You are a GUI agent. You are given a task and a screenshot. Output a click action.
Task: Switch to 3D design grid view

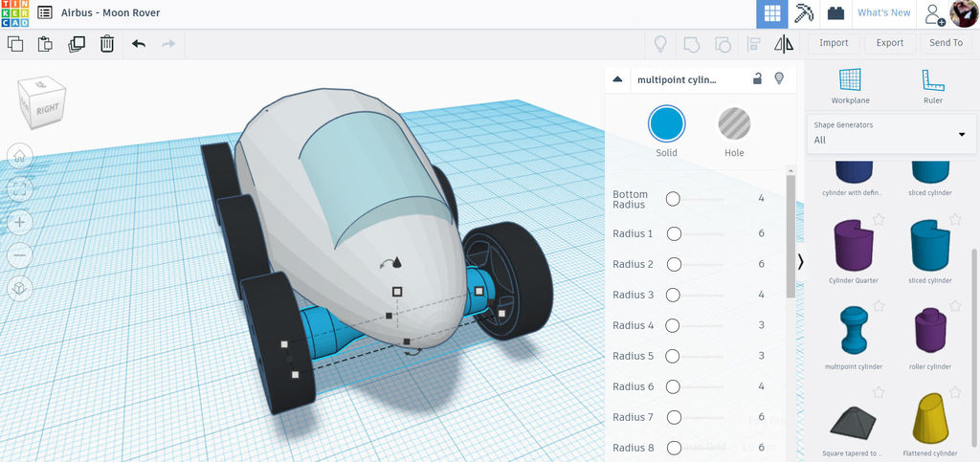772,13
